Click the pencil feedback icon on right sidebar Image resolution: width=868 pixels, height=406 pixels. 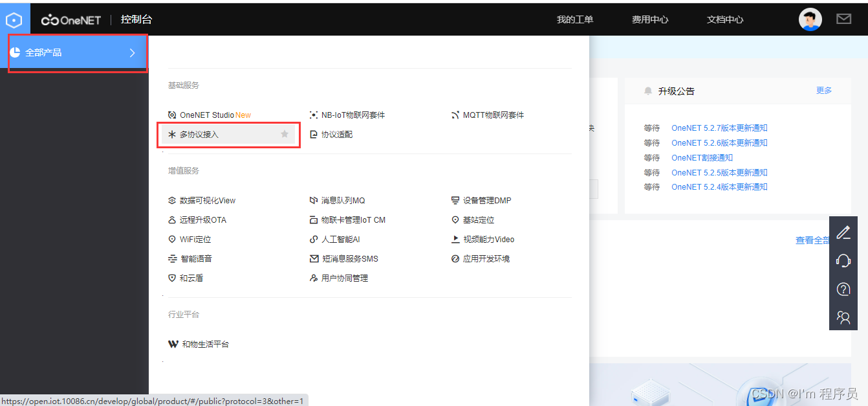click(843, 232)
